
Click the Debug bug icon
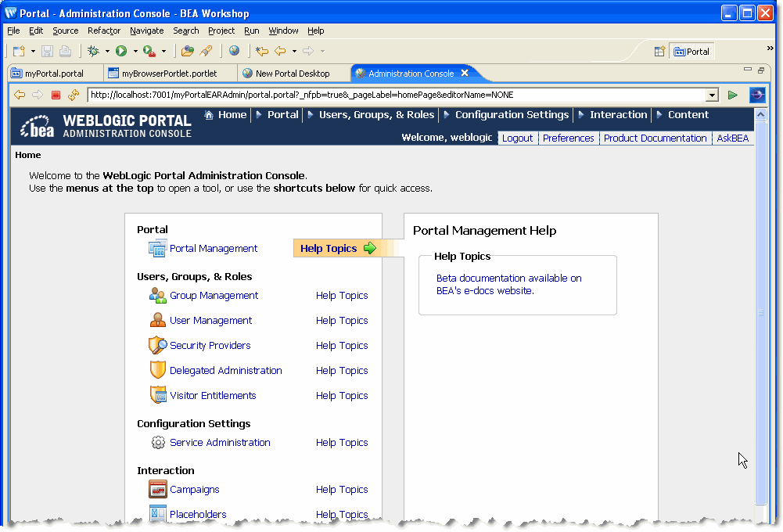[x=93, y=51]
